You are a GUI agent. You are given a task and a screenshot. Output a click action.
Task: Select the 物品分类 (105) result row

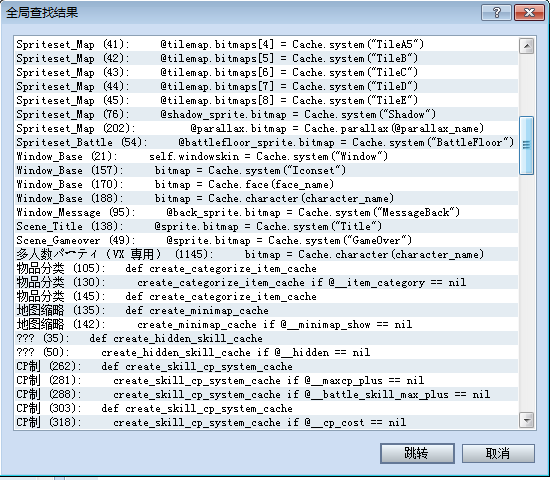(x=266, y=268)
